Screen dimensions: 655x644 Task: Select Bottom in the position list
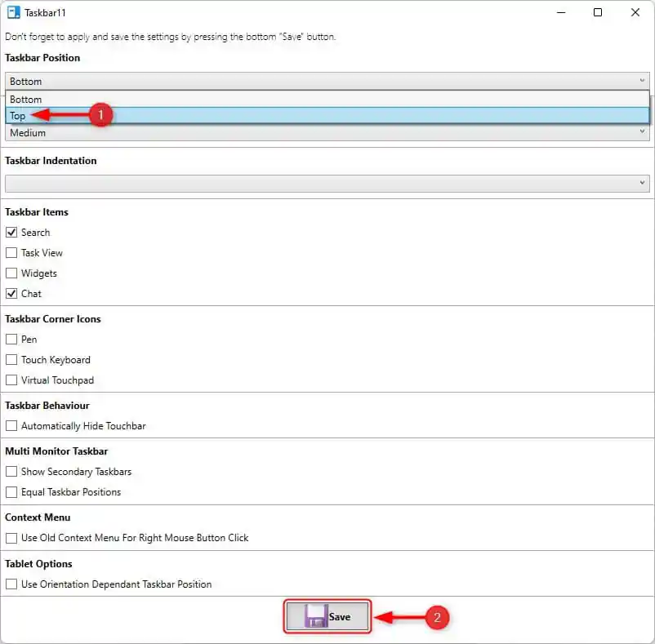pyautogui.click(x=327, y=100)
